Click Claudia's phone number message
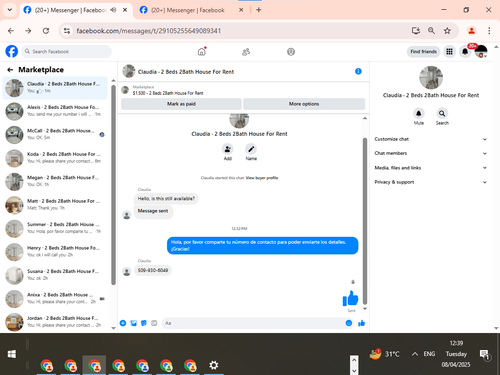500x375 pixels. click(x=153, y=270)
